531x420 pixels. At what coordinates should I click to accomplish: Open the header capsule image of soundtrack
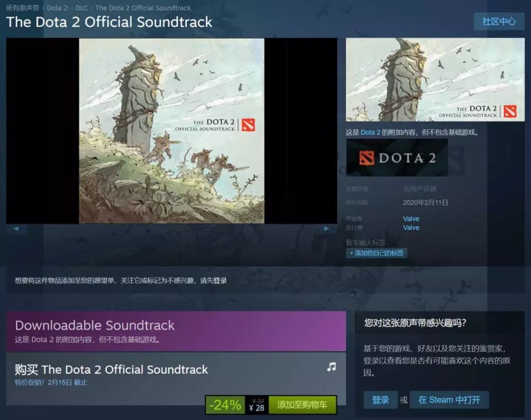point(435,80)
